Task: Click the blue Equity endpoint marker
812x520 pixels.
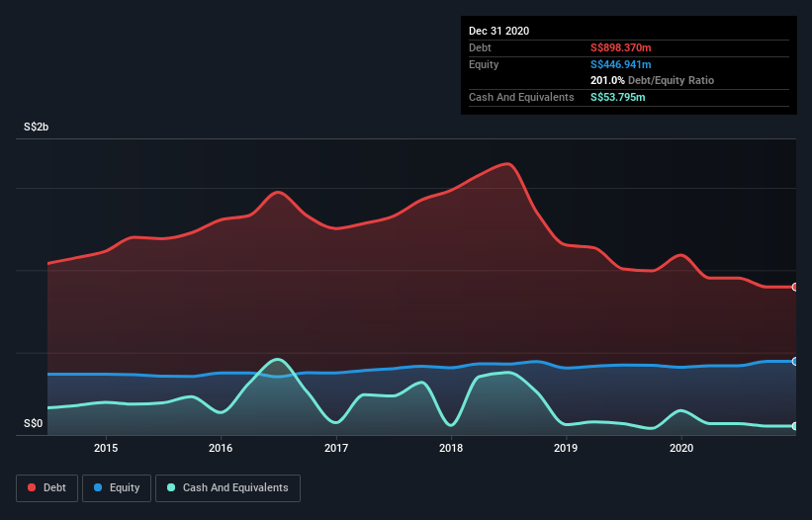Action: (x=795, y=361)
